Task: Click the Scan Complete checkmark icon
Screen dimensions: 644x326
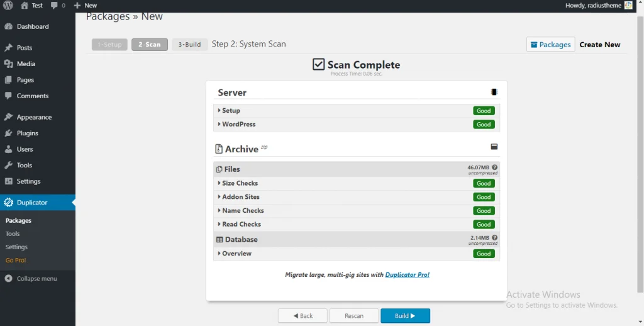Action: 319,65
